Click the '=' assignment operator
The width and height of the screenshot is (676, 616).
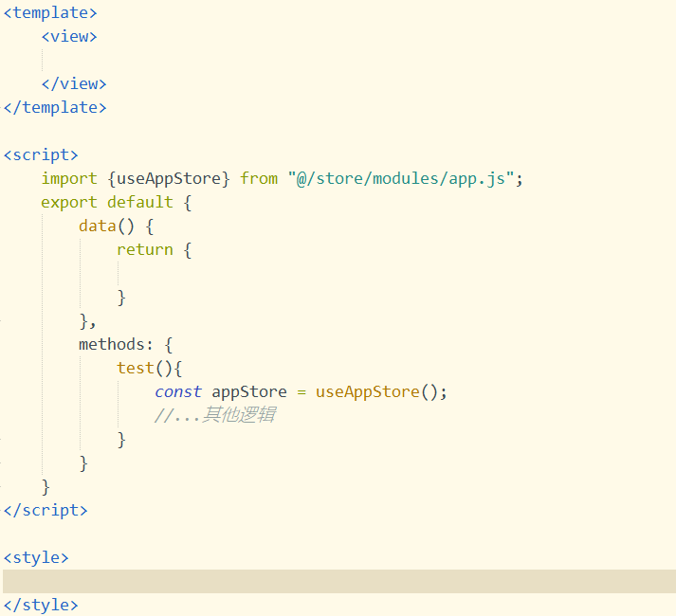(301, 391)
